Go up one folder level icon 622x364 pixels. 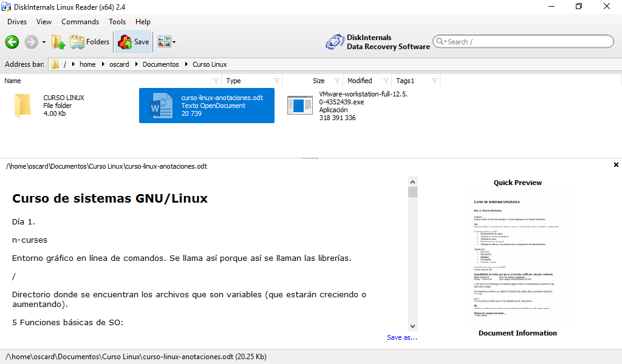tap(58, 42)
